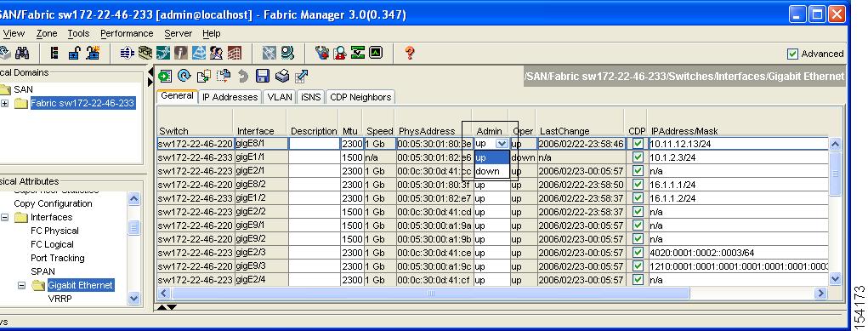Choose 'down' in the Admin dropdown list
Image resolution: width=868 pixels, height=331 pixels.
tap(491, 171)
